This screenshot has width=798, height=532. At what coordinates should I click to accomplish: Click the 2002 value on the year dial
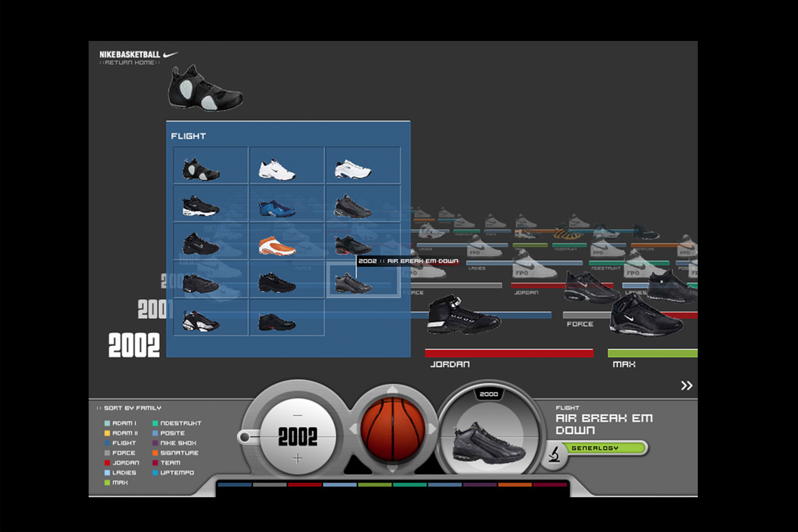298,437
